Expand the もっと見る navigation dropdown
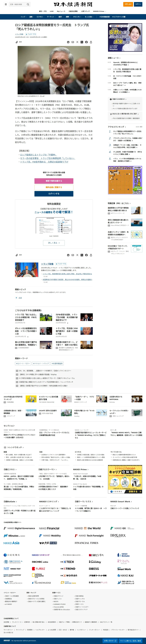146x644 pixels. [89, 17]
